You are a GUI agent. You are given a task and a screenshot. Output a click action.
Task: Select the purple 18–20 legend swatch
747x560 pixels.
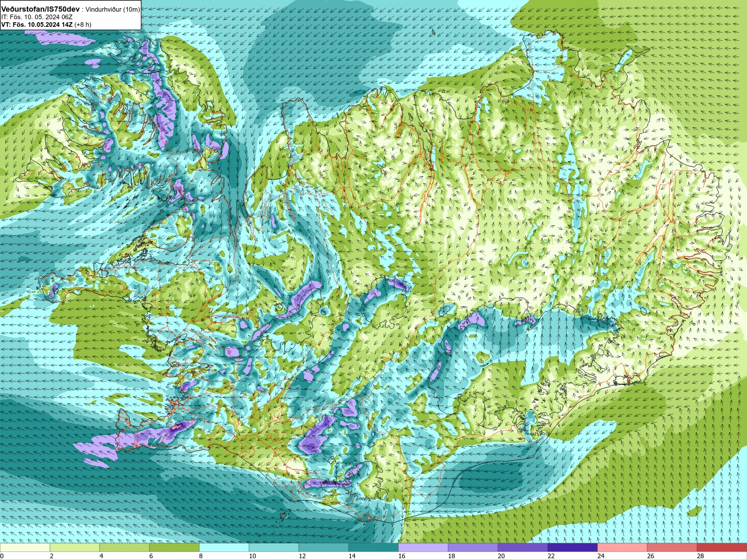pyautogui.click(x=473, y=548)
